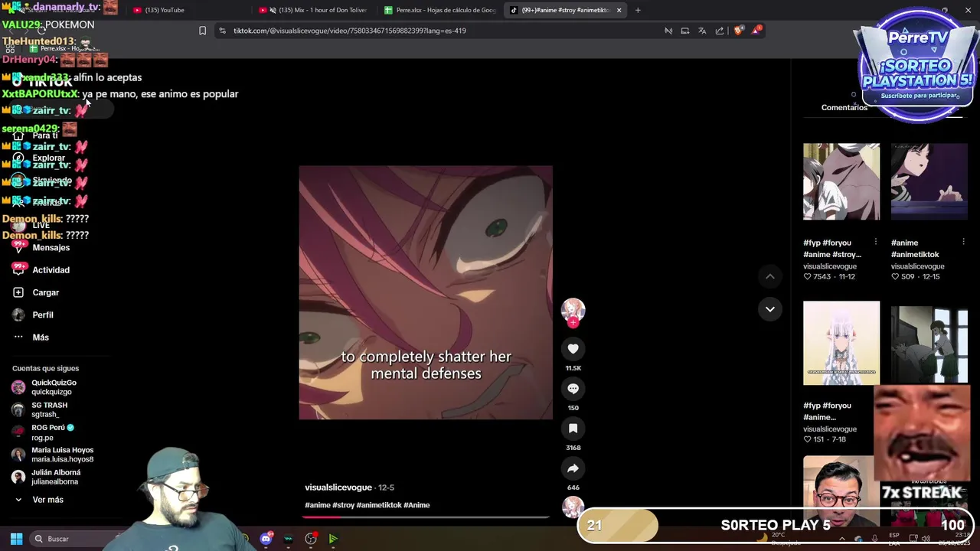Image resolution: width=980 pixels, height=551 pixels.
Task: Open the #animetiktok hashtag in the caption
Action: pyautogui.click(x=378, y=505)
